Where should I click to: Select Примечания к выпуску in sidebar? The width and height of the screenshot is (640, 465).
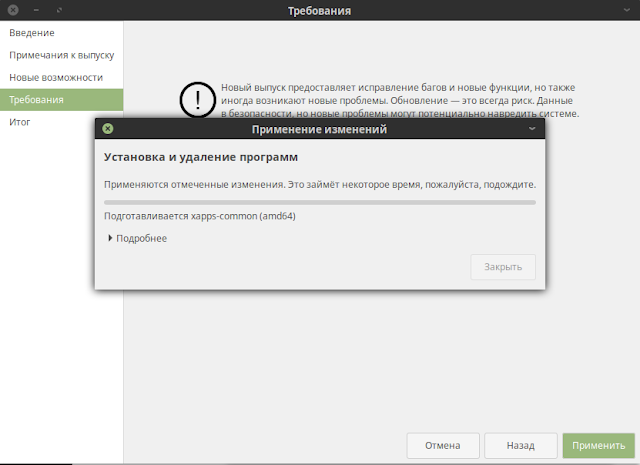click(x=61, y=55)
